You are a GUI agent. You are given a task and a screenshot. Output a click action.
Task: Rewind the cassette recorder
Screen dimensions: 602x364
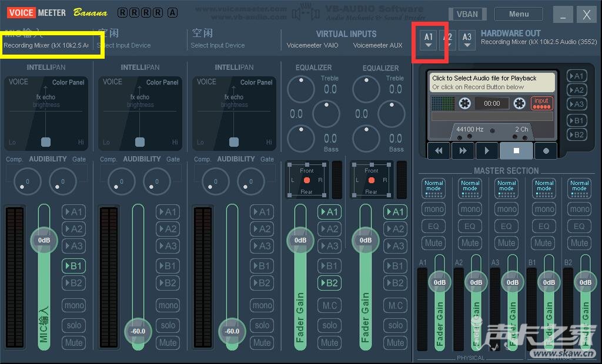click(x=439, y=151)
